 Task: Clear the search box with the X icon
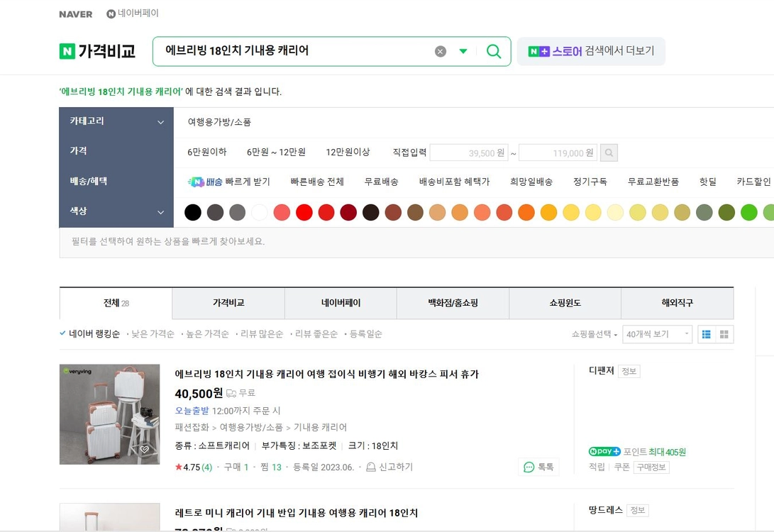(441, 51)
